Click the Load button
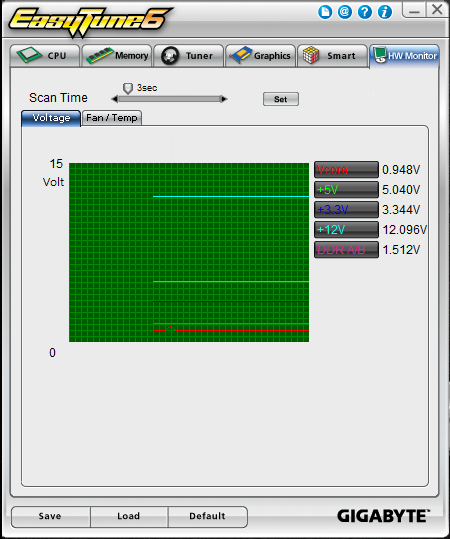 point(129,516)
